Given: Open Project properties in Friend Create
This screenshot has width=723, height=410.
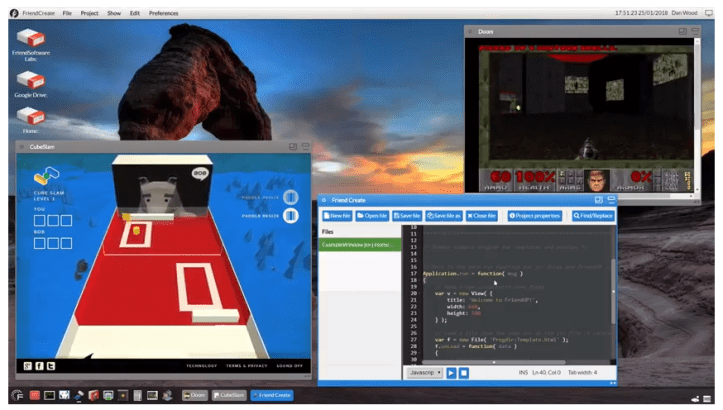Looking at the screenshot, I should click(x=535, y=215).
